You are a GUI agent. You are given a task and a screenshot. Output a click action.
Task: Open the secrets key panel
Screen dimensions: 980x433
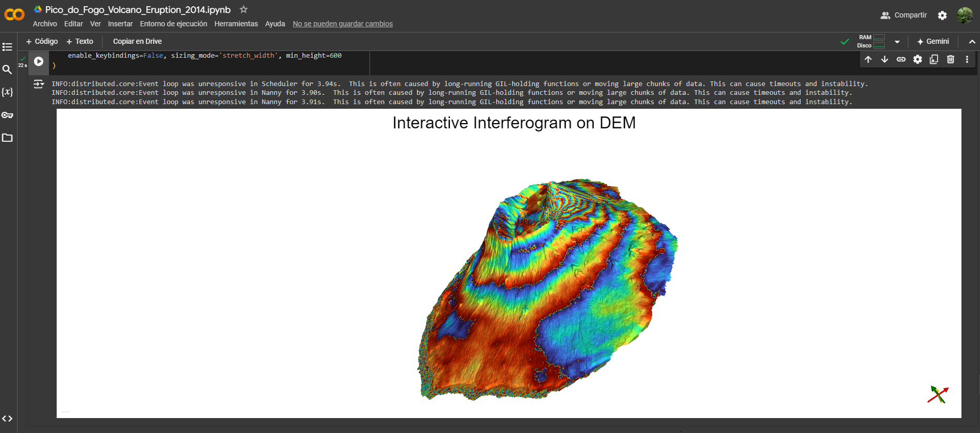pos(7,115)
